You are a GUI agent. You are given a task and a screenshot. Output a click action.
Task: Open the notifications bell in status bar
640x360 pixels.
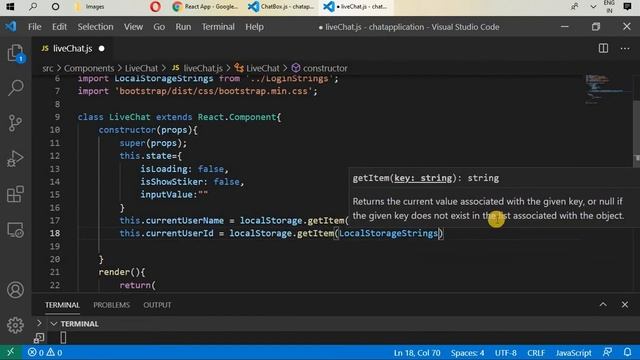(627, 352)
